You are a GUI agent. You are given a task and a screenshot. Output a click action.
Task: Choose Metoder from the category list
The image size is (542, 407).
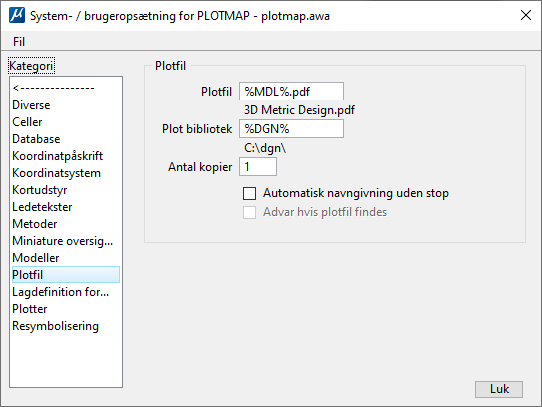click(x=35, y=223)
